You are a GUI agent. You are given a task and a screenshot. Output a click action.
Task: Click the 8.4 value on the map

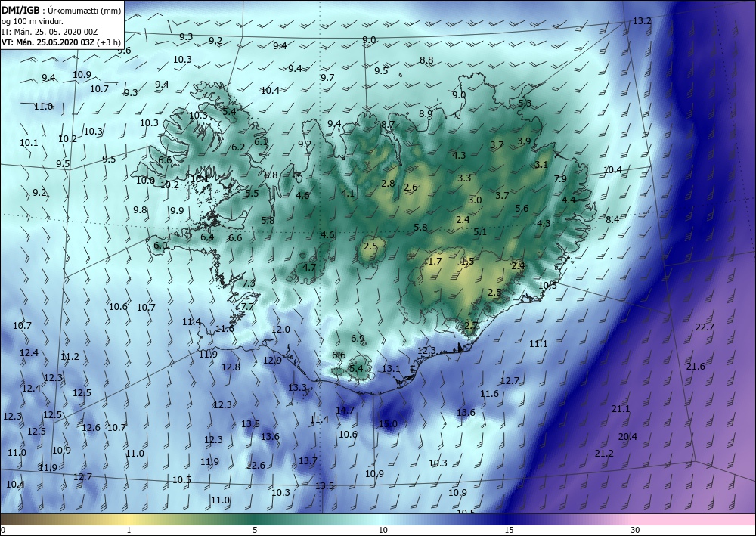[612, 219]
